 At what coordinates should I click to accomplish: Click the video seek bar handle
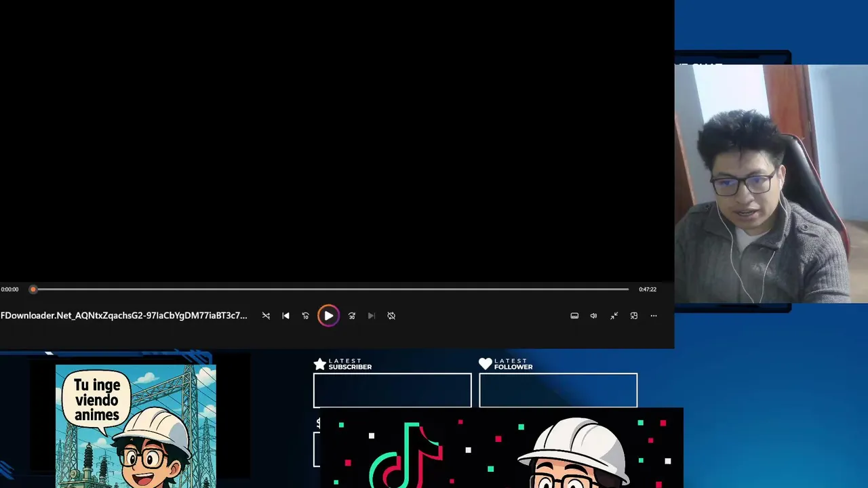[x=33, y=289]
